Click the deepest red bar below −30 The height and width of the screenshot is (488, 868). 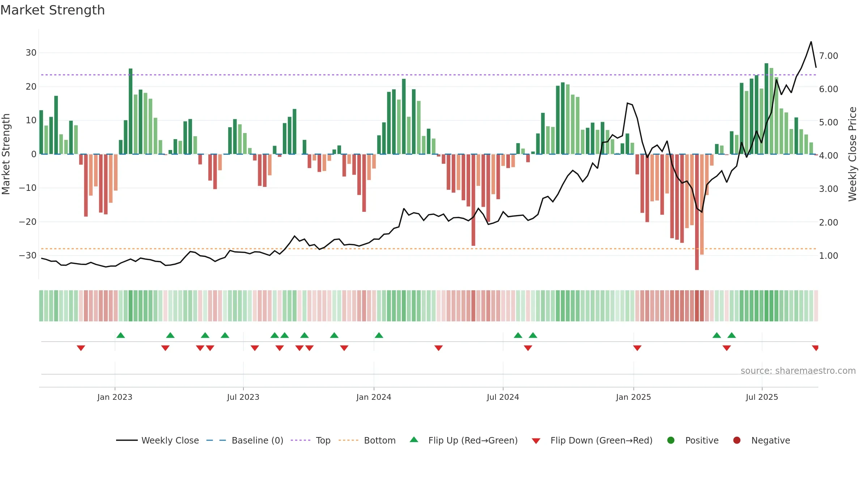tap(697, 212)
